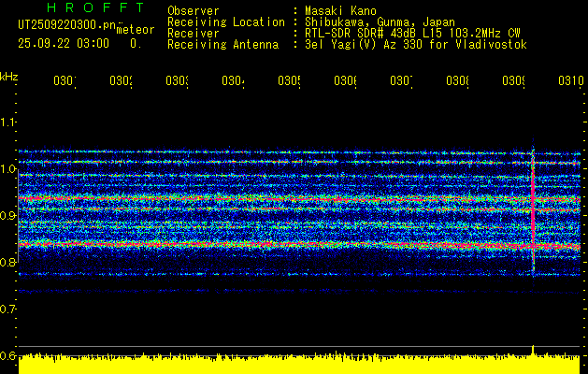The height and width of the screenshot is (374, 588).
Task: Click the 0.8 kHz axis label
Action: coord(7,262)
